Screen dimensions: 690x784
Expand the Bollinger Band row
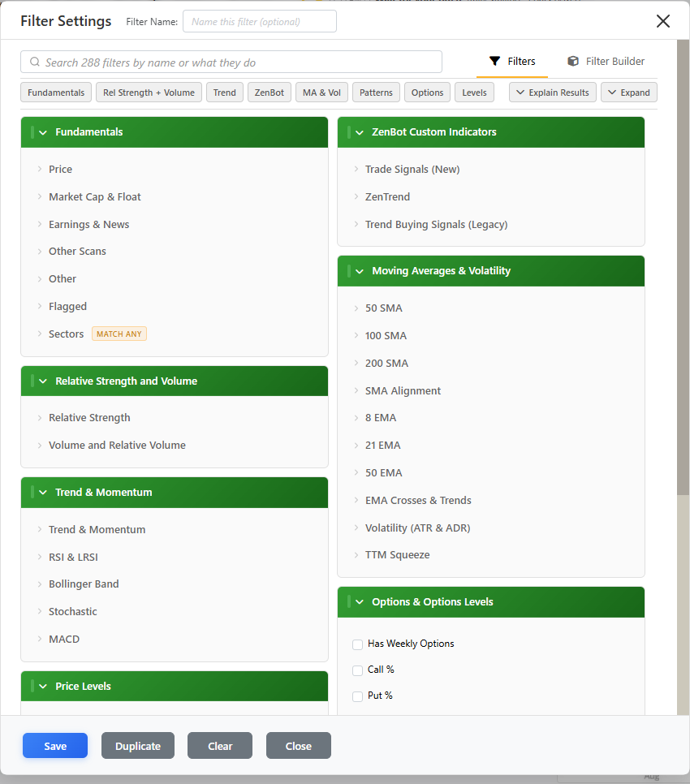pyautogui.click(x=175, y=584)
